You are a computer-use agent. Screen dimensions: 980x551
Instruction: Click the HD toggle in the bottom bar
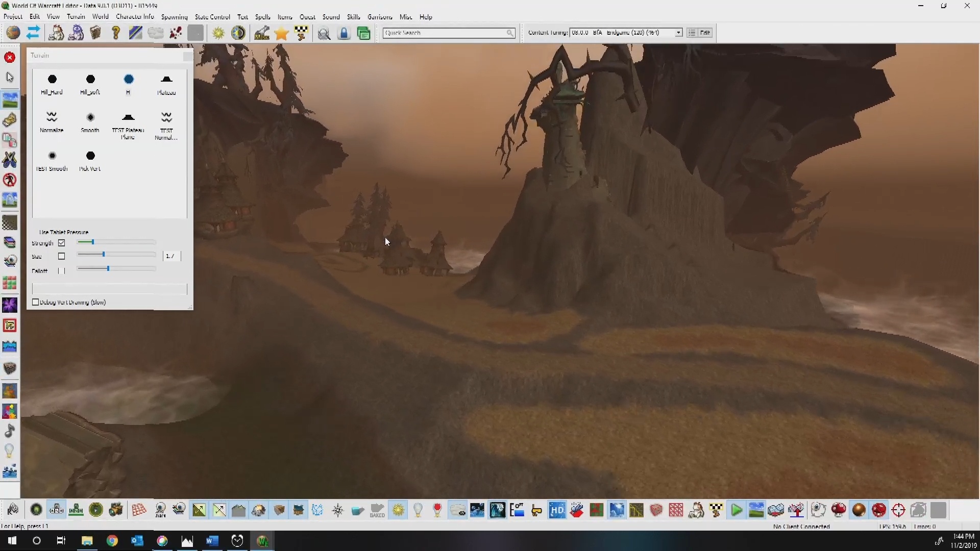tap(557, 510)
